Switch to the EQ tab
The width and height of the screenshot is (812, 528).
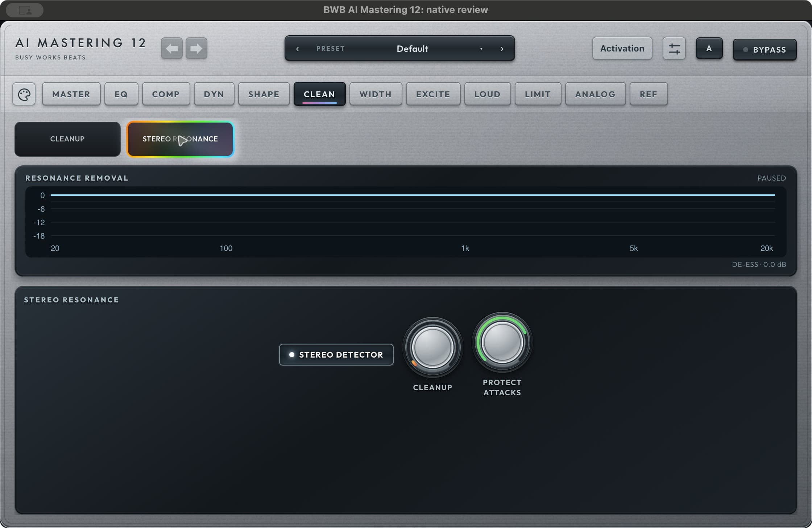click(x=121, y=94)
